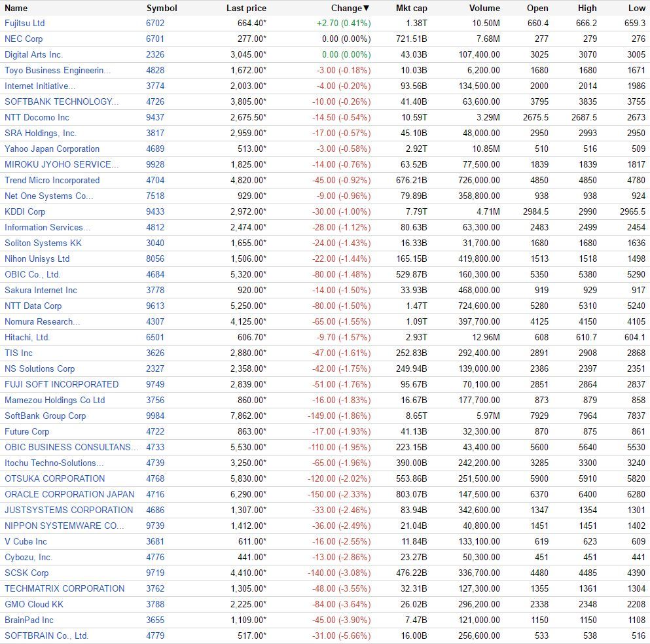Viewport: 650px width, 644px height.
Task: Open the Net One Systems link
Action: click(49, 196)
